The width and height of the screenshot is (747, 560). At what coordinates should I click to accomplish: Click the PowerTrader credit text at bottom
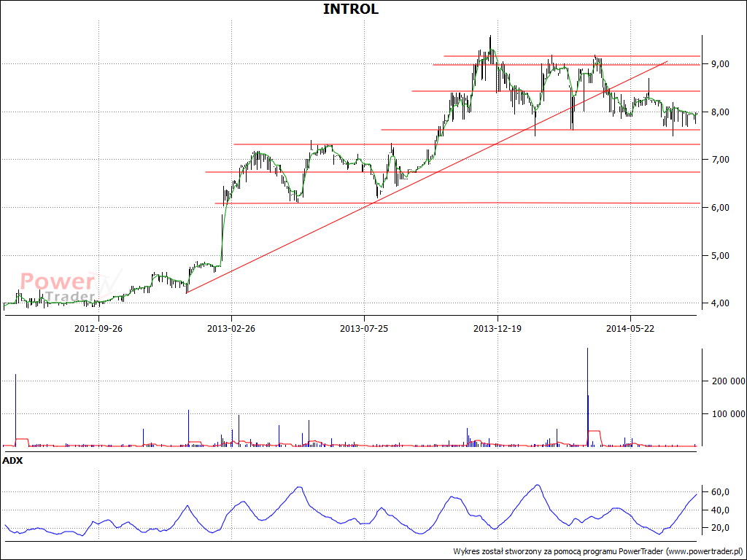point(598,551)
